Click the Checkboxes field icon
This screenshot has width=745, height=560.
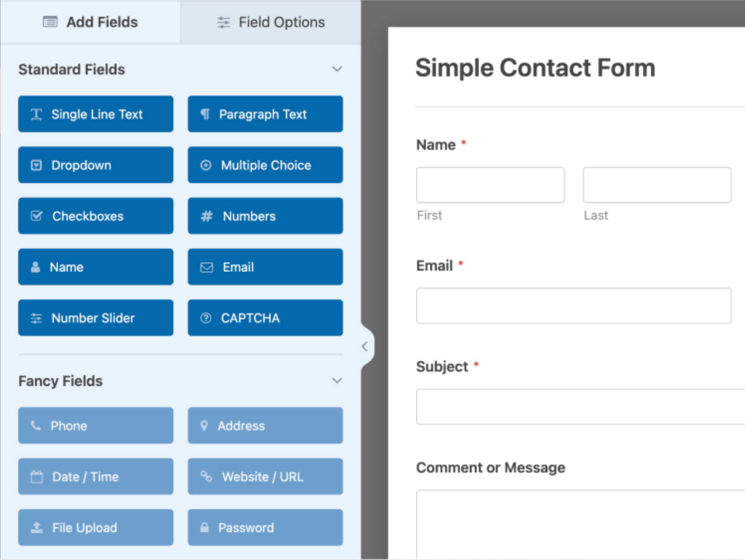point(36,216)
